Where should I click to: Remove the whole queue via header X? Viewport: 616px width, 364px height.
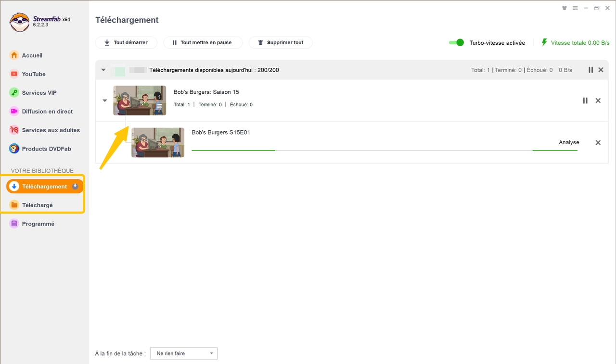click(x=601, y=70)
